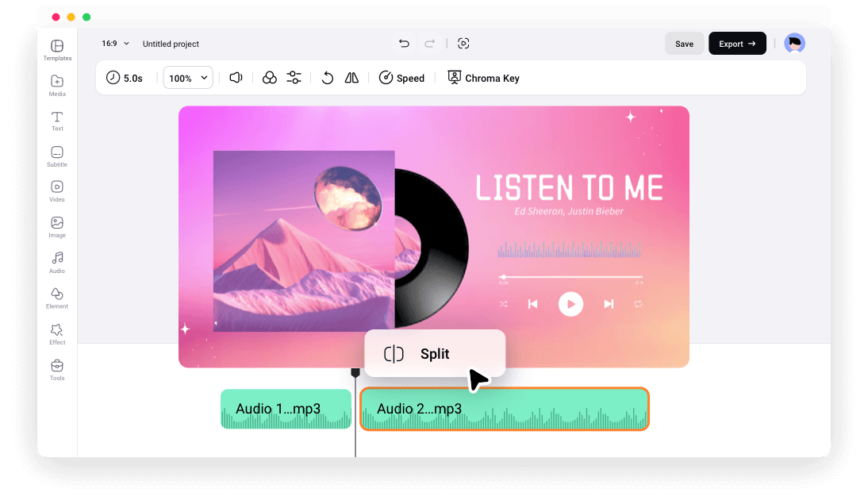
Task: Choose Split from the popup menu
Action: [435, 353]
